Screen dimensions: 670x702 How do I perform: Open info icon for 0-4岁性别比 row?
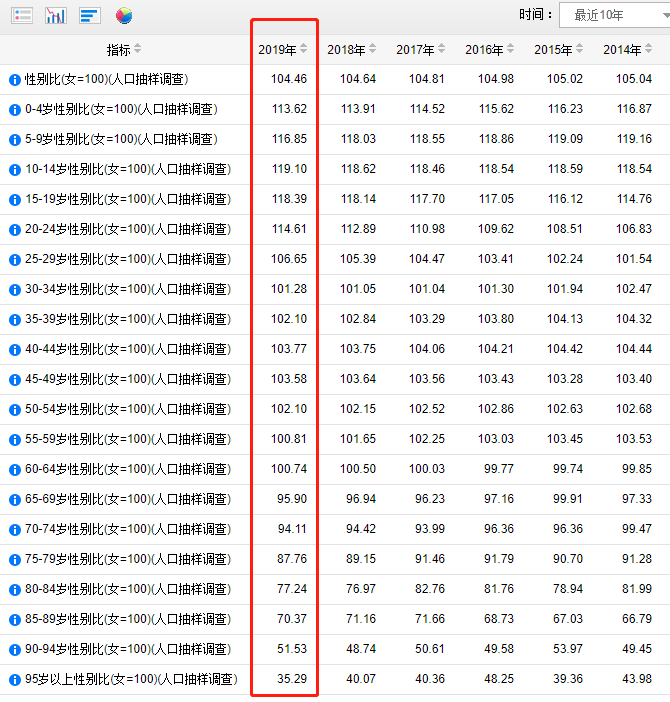(x=15, y=110)
